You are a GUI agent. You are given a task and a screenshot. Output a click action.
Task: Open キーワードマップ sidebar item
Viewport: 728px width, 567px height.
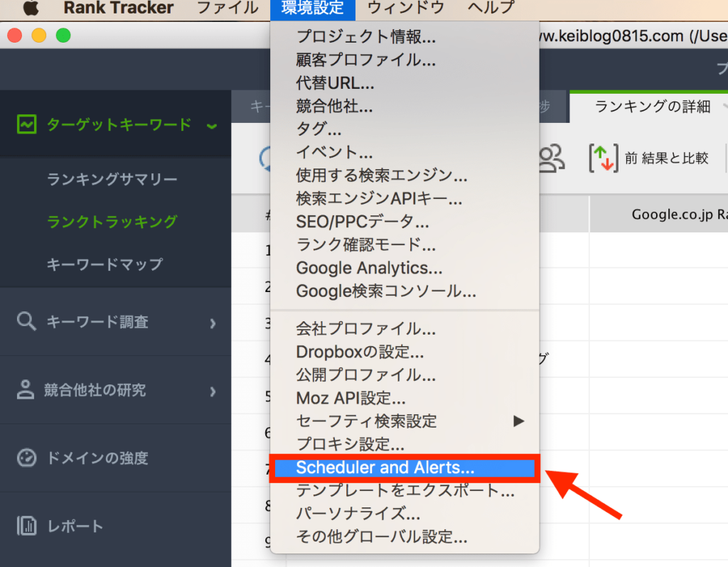(x=105, y=264)
